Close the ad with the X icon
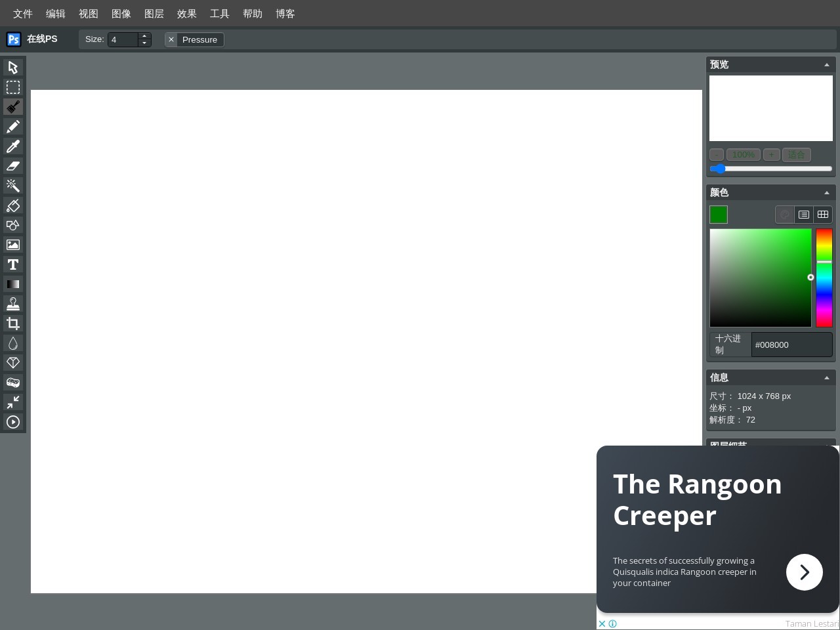The width and height of the screenshot is (840, 630). 602,624
